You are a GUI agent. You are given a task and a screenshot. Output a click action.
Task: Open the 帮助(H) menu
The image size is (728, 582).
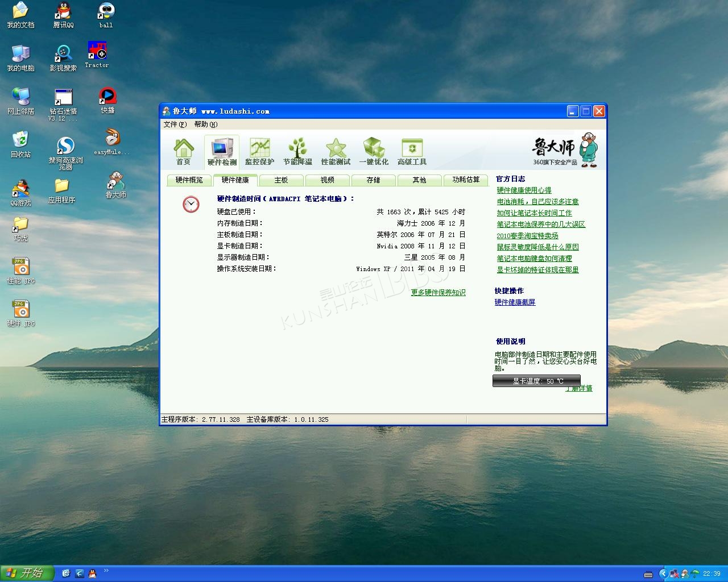coord(205,124)
